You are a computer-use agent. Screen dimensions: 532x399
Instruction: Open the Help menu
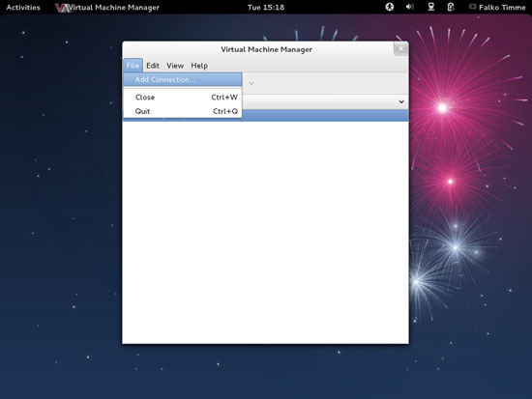pyautogui.click(x=199, y=66)
